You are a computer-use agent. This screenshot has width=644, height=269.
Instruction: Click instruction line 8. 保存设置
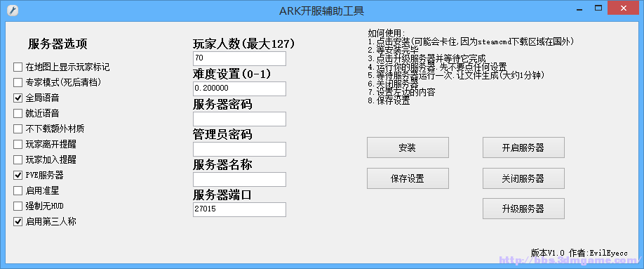pyautogui.click(x=389, y=101)
